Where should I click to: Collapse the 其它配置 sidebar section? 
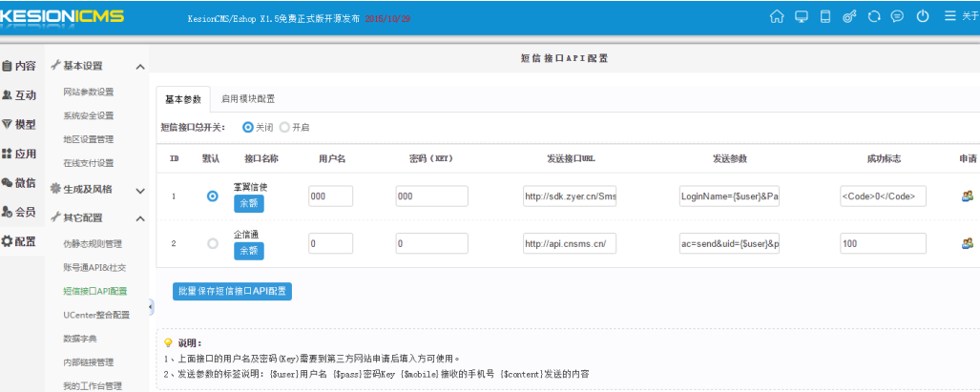click(x=140, y=218)
